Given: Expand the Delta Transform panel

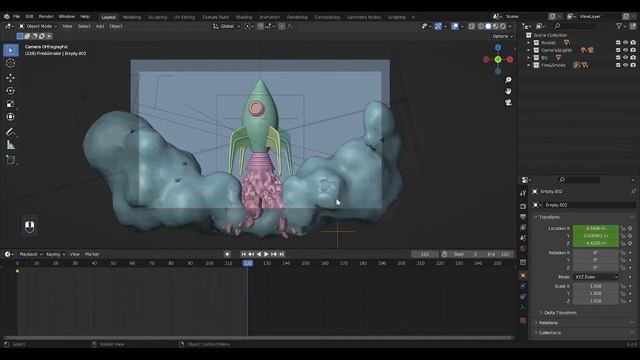Looking at the screenshot, I should (x=560, y=313).
